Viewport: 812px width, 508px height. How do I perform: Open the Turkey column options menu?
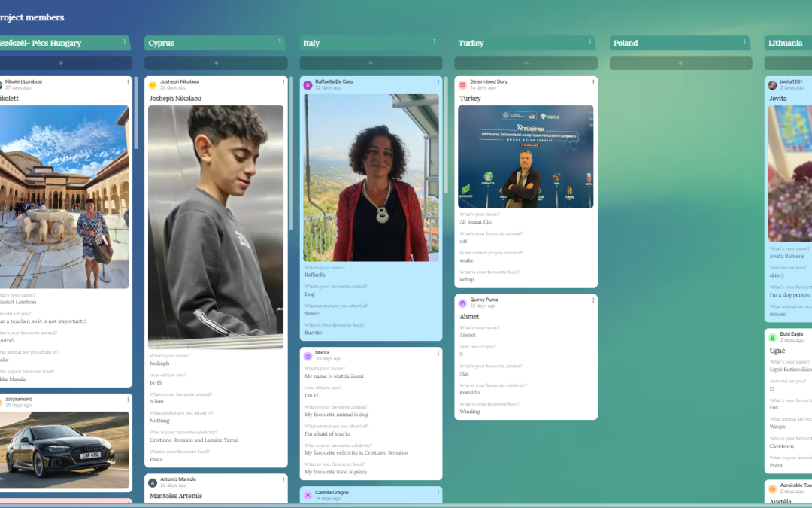589,42
